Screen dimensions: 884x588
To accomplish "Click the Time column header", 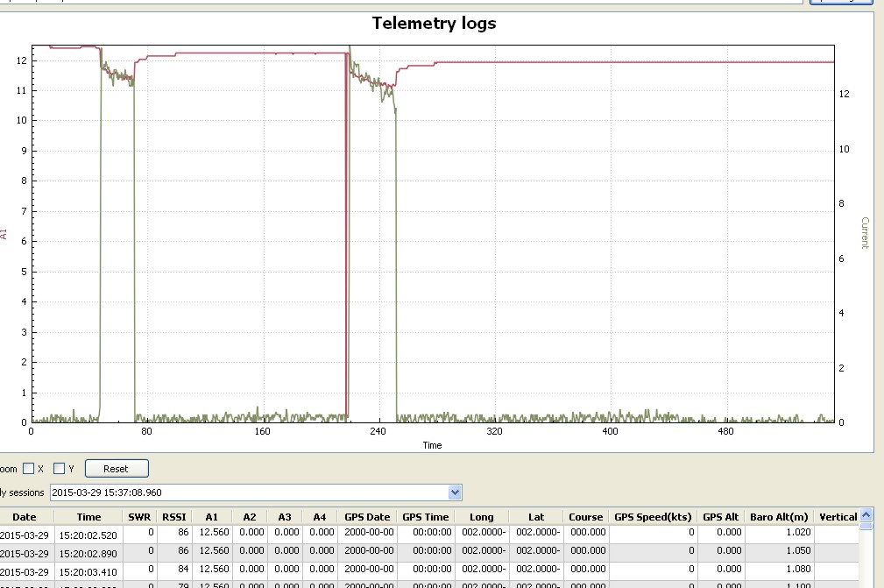I will click(88, 517).
